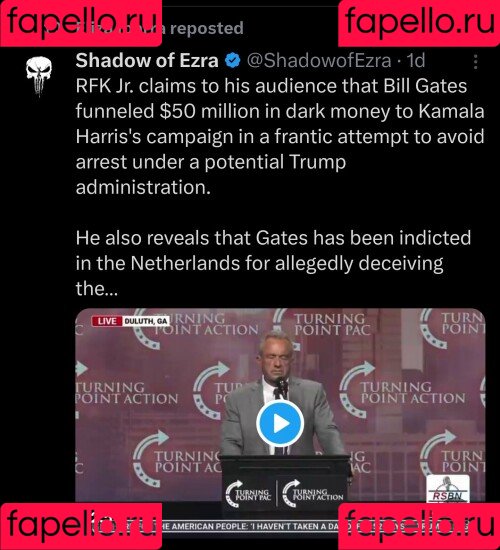Expand the truncated text ending in 'the…'
The image size is (500, 550).
[97, 289]
